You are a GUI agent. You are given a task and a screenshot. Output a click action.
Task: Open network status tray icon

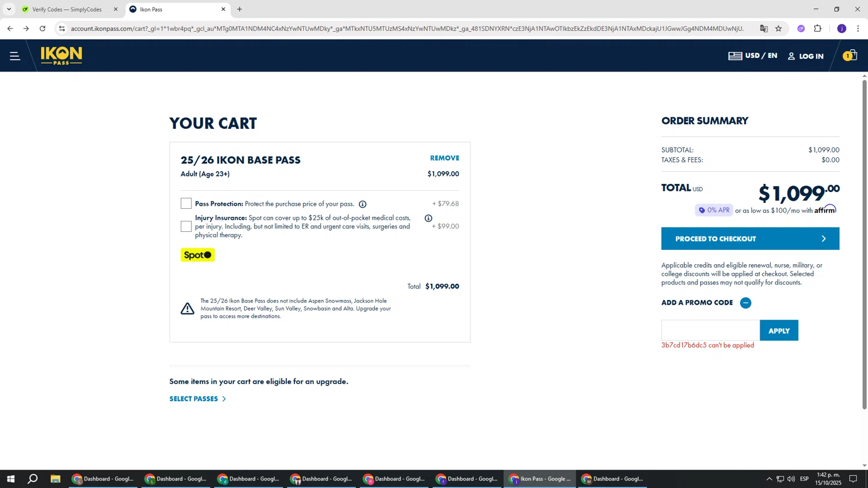780,479
